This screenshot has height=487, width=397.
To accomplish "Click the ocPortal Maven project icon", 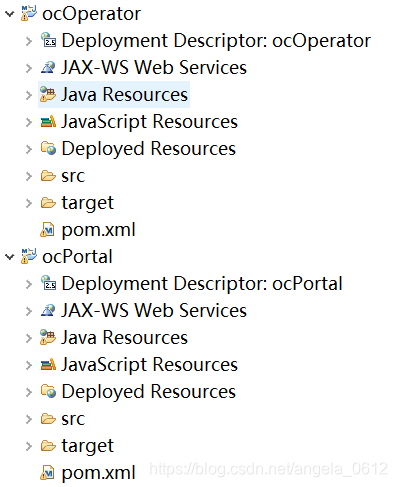I will tap(29, 256).
